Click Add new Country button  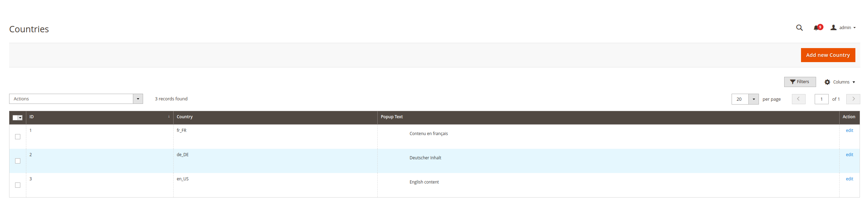tap(828, 55)
